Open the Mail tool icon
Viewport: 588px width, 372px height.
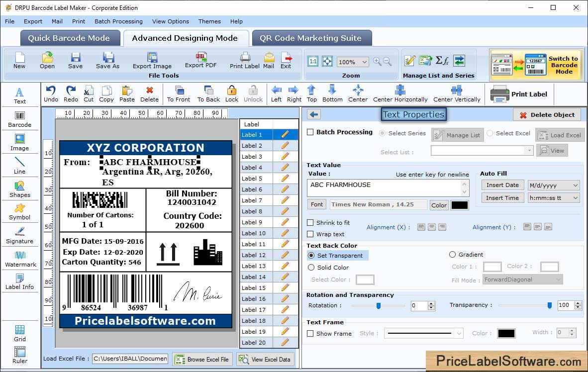point(269,60)
